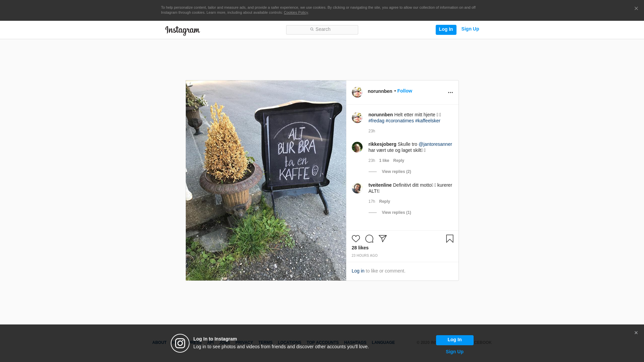Click the share paper plane icon
Screen dimensions: 644x362
[x=383, y=238]
